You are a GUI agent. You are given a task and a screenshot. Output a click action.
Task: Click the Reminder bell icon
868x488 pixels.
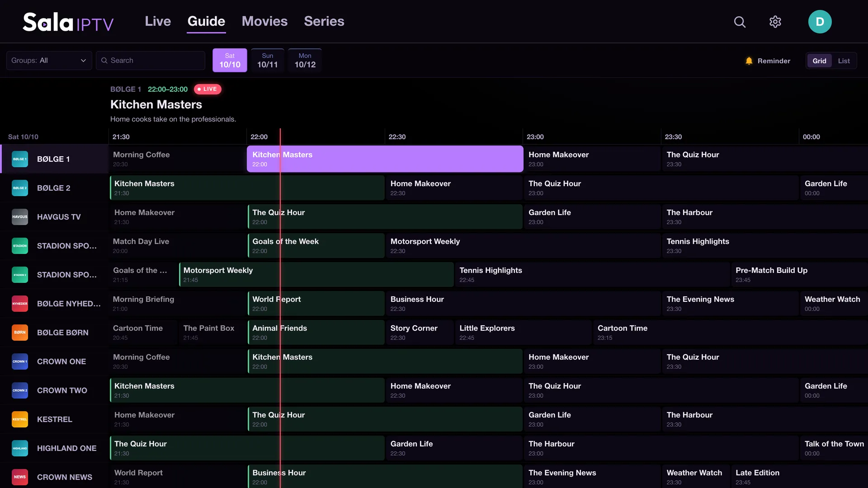pos(749,61)
